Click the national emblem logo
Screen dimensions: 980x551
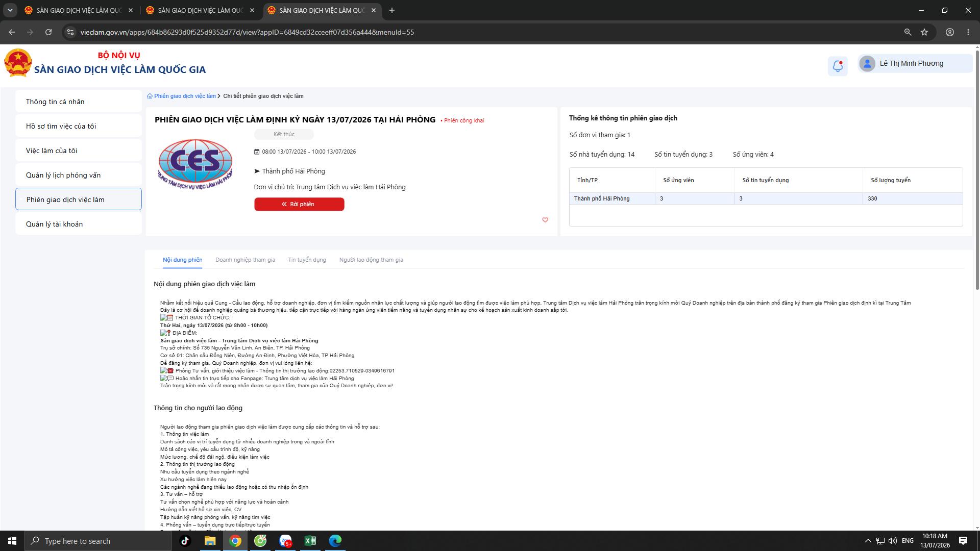pos(18,63)
